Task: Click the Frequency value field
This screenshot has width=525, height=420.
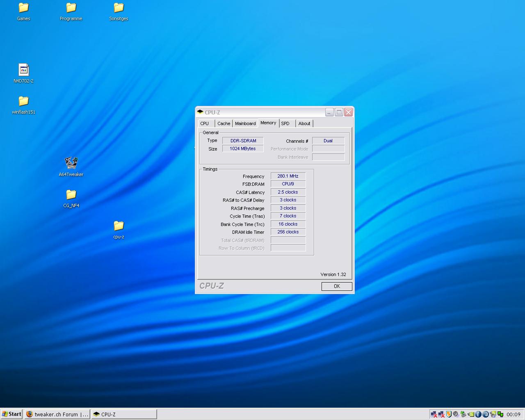Action: (x=288, y=176)
